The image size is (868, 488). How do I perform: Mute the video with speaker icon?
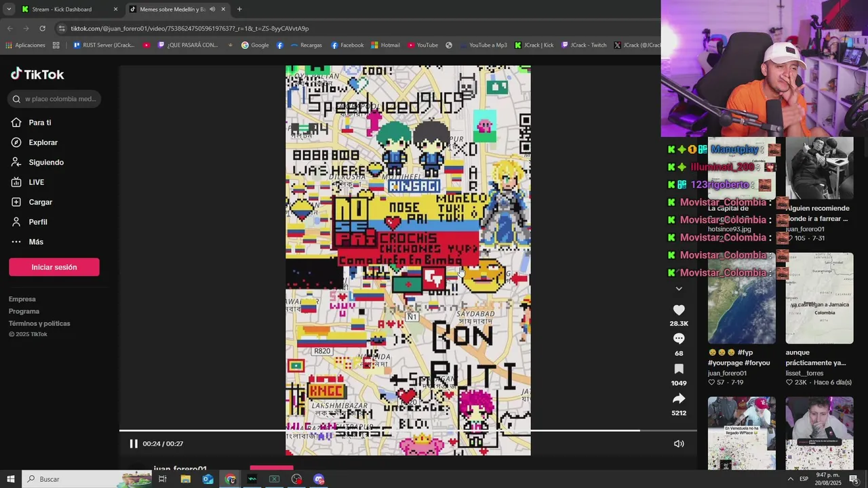[x=679, y=444]
